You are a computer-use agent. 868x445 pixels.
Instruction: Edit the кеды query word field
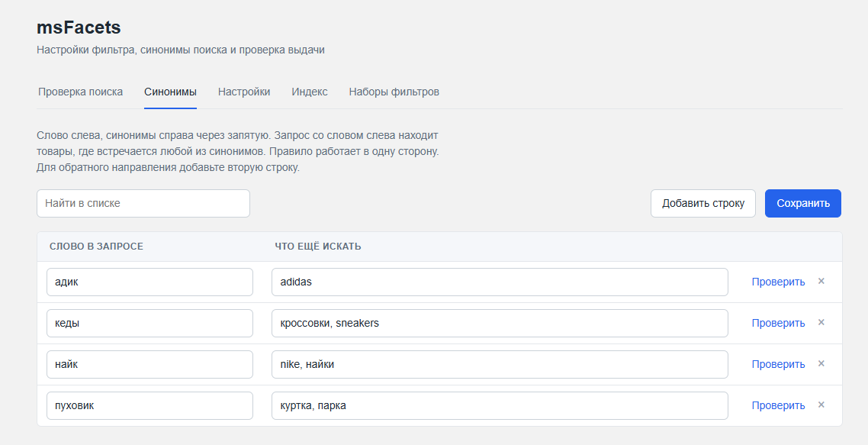pos(150,323)
